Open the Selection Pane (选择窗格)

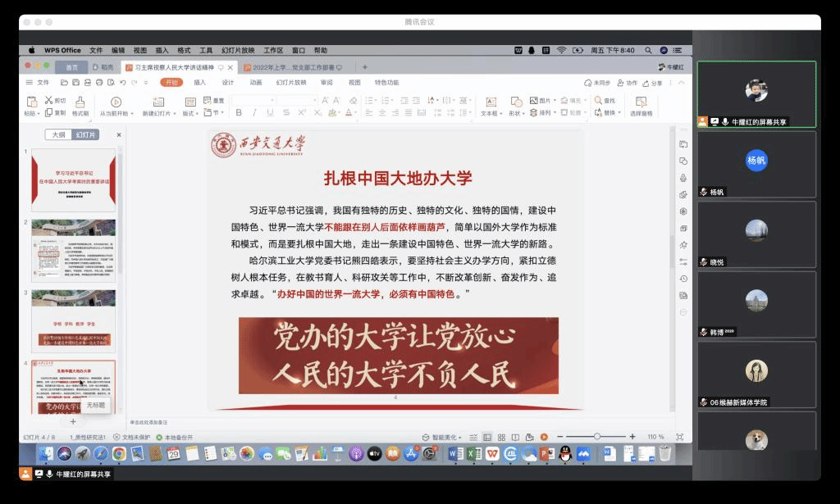(x=641, y=107)
